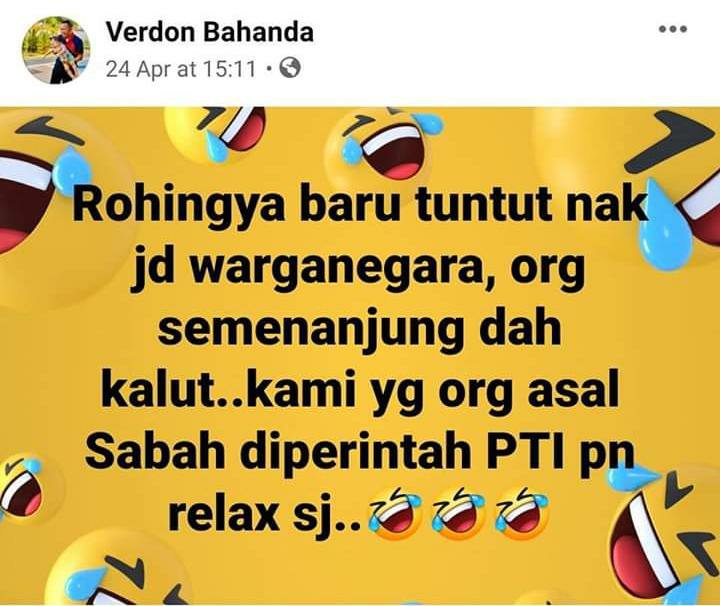720x606 pixels.
Task: Open the post timestamp 24 Apr at 15:11
Action: pos(180,69)
